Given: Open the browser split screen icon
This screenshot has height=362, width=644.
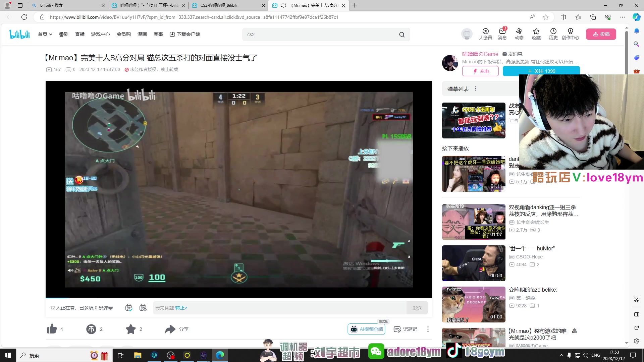Looking at the screenshot, I should click(x=563, y=17).
